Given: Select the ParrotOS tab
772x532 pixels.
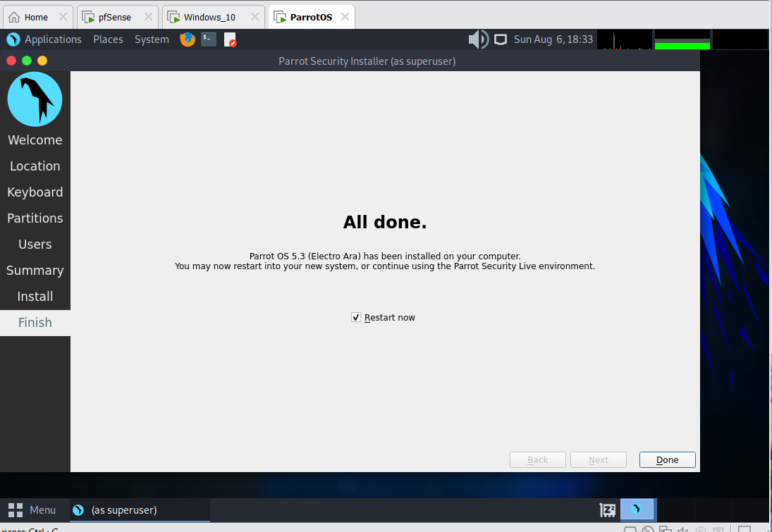Looking at the screenshot, I should [311, 17].
